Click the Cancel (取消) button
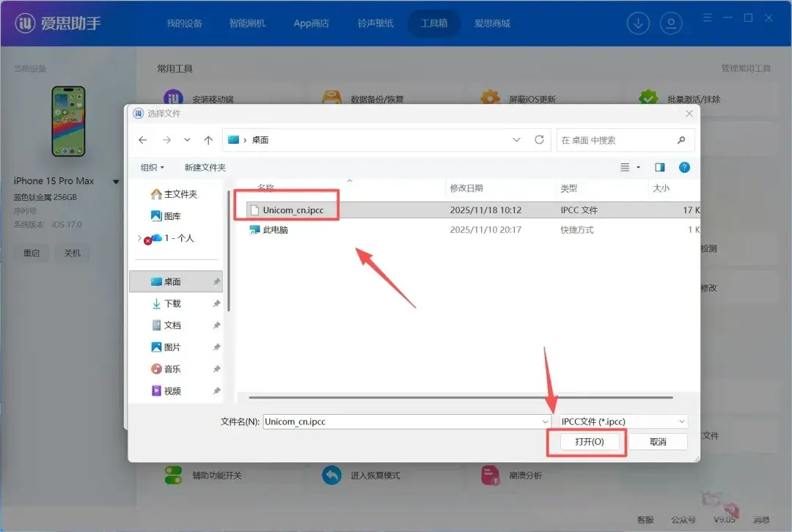 [658, 442]
